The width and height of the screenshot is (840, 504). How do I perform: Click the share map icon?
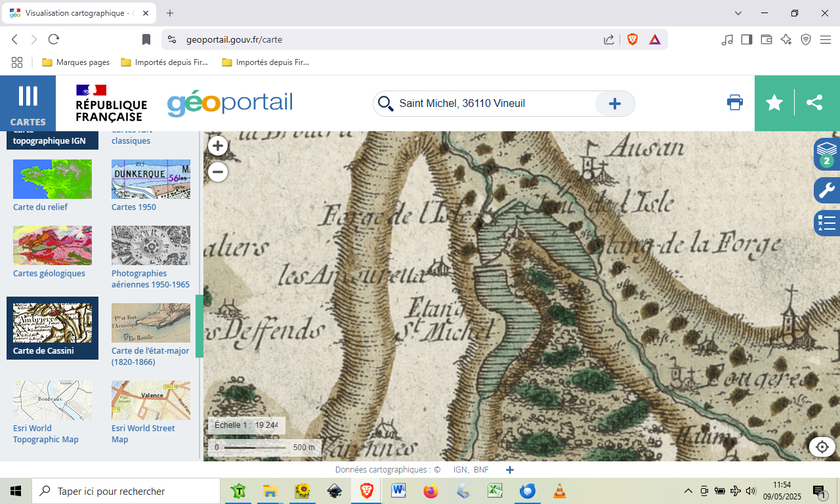pyautogui.click(x=814, y=102)
